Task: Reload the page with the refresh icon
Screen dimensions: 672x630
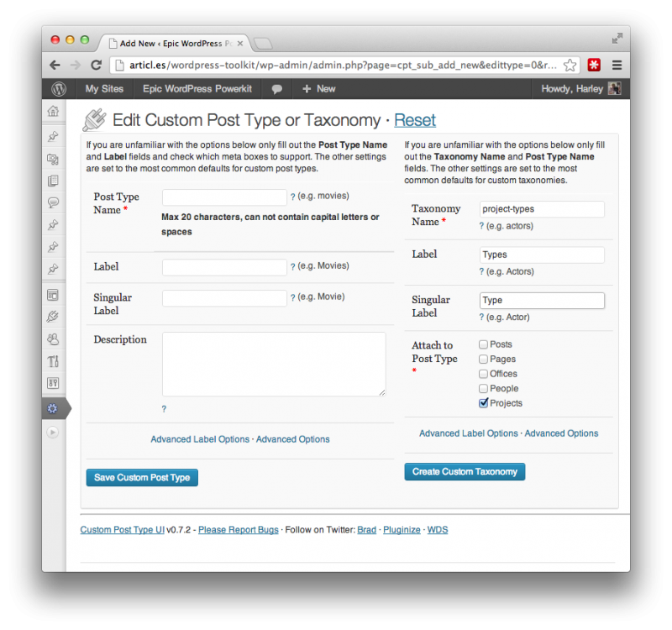Action: [97, 66]
